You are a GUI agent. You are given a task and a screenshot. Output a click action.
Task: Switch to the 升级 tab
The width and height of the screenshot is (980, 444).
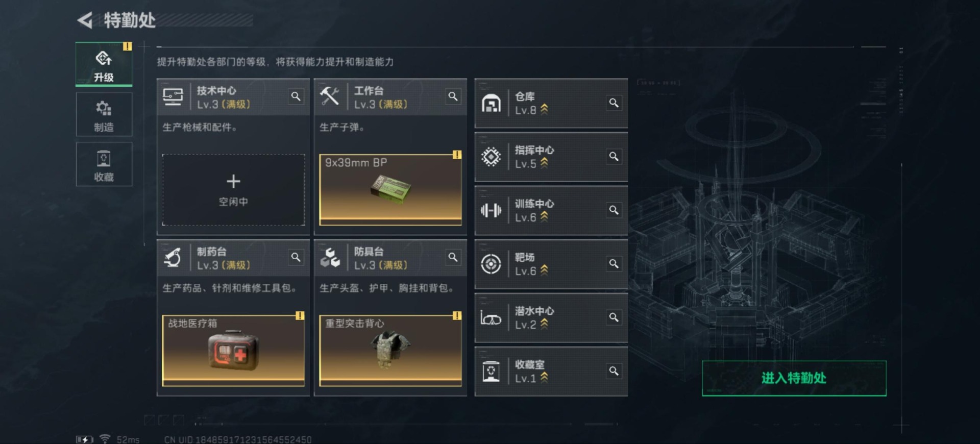104,65
